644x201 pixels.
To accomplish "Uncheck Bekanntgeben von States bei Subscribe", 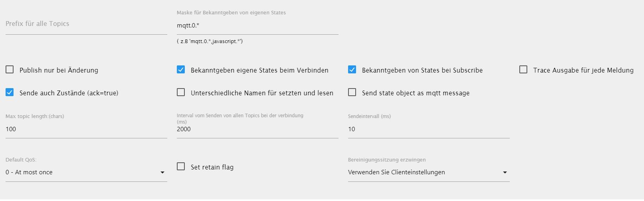I will (352, 70).
